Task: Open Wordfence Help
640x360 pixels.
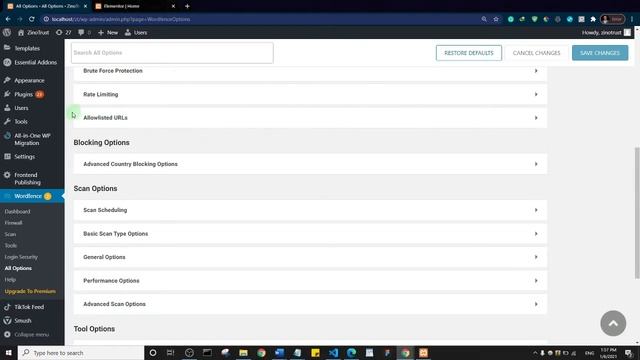Action: [x=10, y=280]
